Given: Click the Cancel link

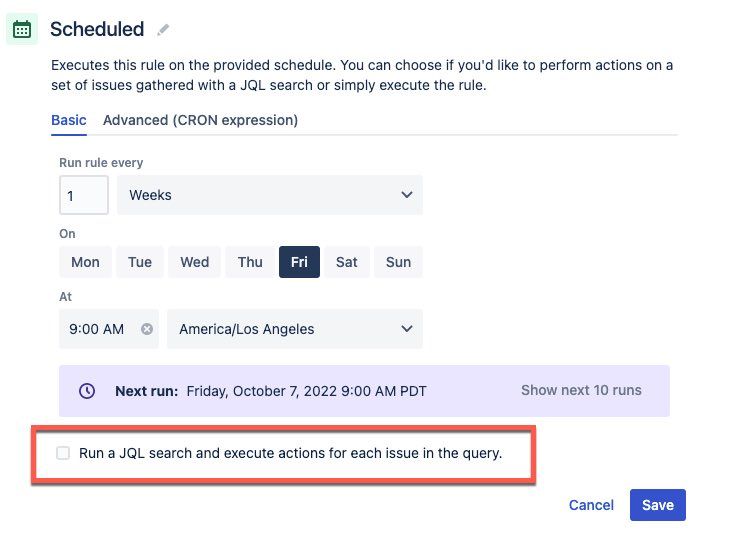Looking at the screenshot, I should click(x=591, y=505).
